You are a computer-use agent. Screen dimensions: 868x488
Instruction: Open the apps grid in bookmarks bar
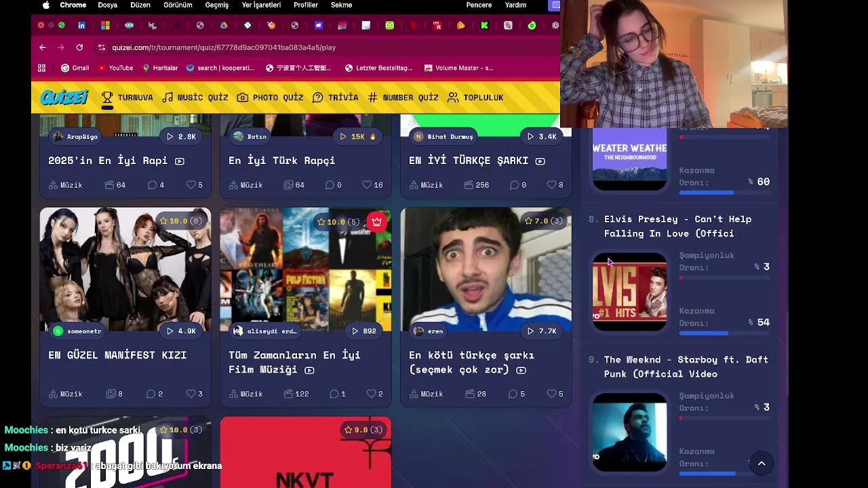coord(41,68)
